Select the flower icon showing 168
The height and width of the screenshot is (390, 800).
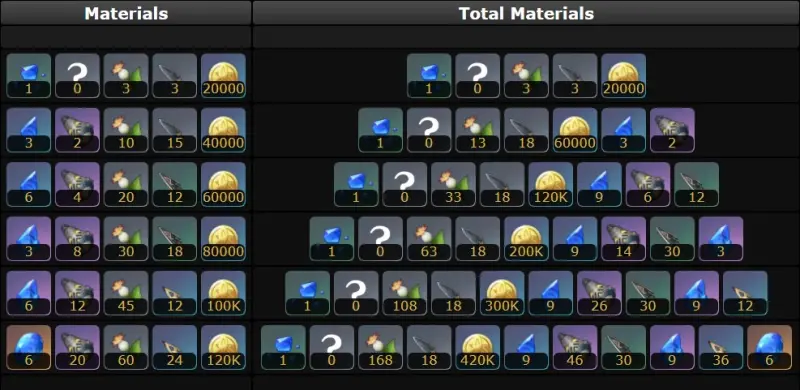(381, 347)
